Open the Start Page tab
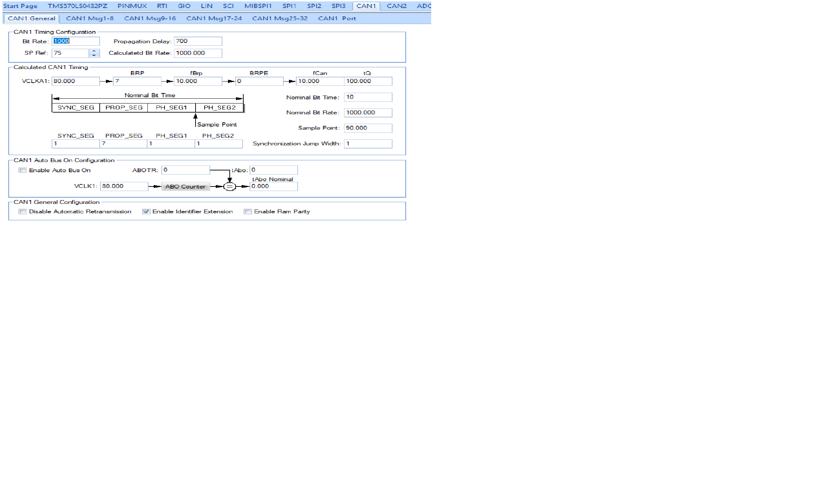This screenshot has height=504, width=831. (x=20, y=6)
